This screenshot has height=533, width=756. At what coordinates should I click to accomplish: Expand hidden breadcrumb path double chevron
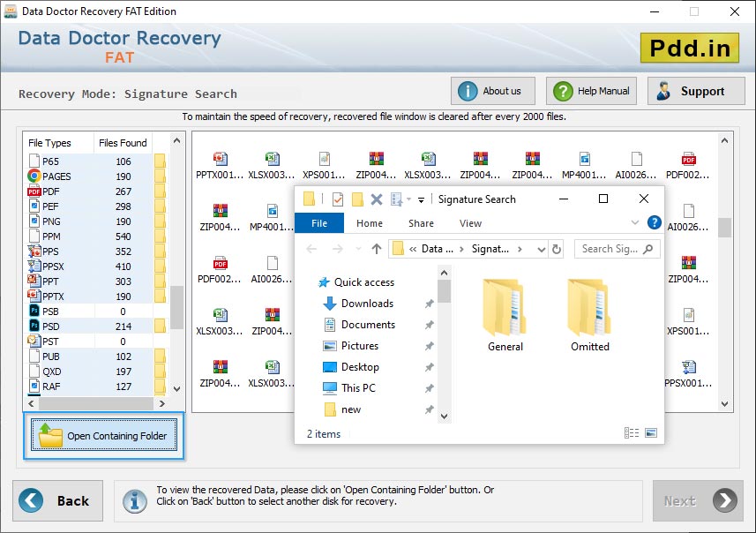[x=413, y=249]
